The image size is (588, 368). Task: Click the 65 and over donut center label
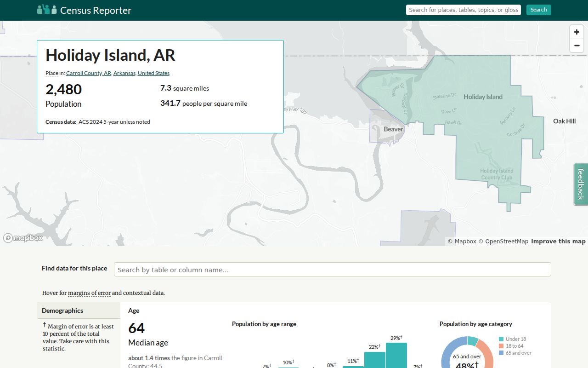coord(467,356)
